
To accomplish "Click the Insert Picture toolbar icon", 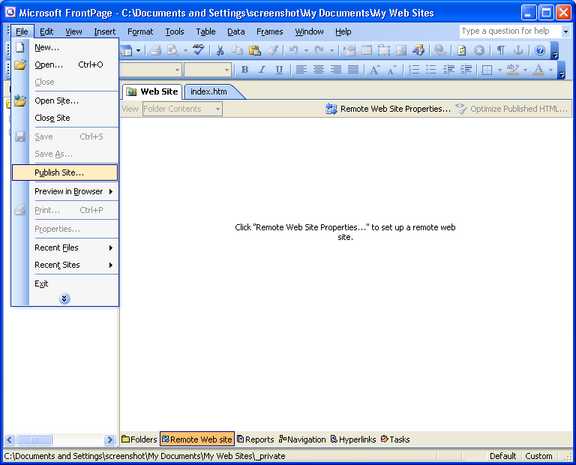I will pos(401,50).
